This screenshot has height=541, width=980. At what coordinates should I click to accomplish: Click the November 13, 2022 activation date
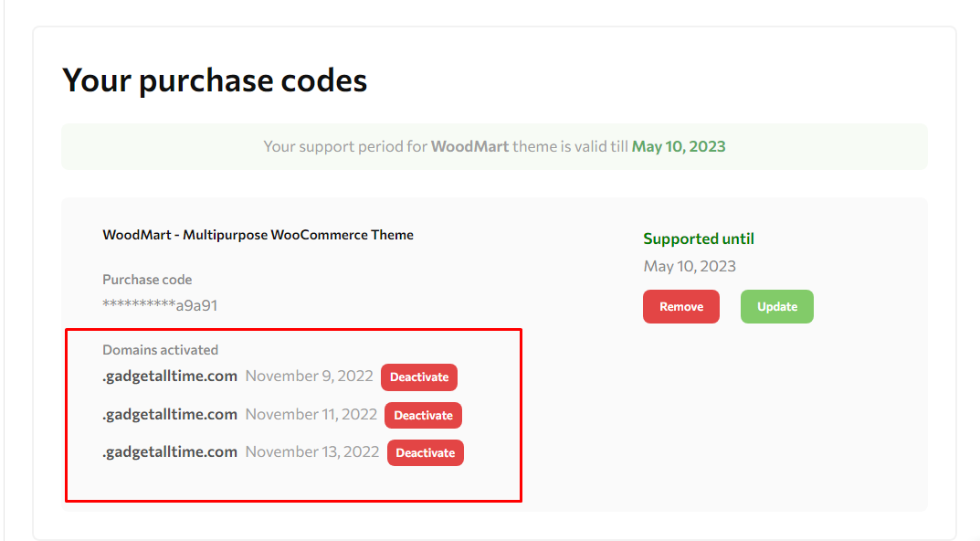(311, 451)
